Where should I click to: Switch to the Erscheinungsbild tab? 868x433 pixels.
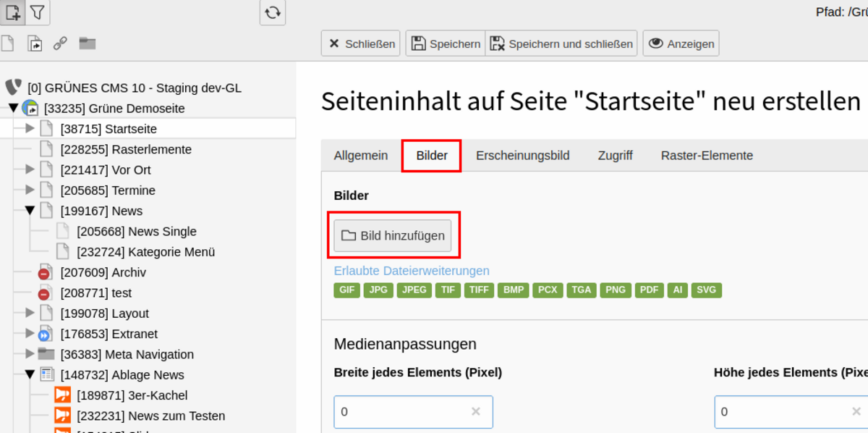pos(522,155)
